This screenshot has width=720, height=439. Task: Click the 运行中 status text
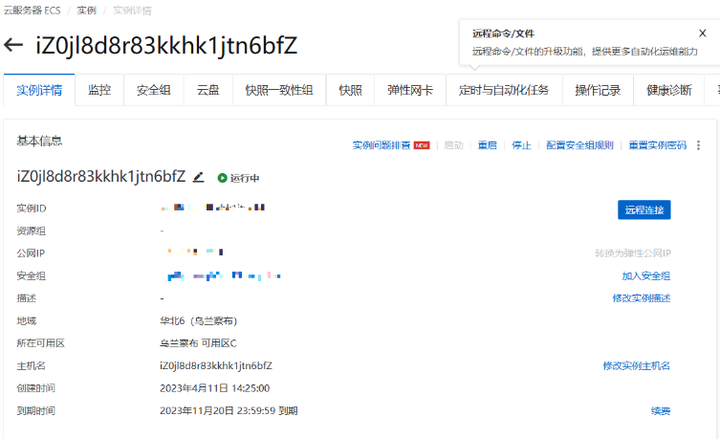coord(245,178)
